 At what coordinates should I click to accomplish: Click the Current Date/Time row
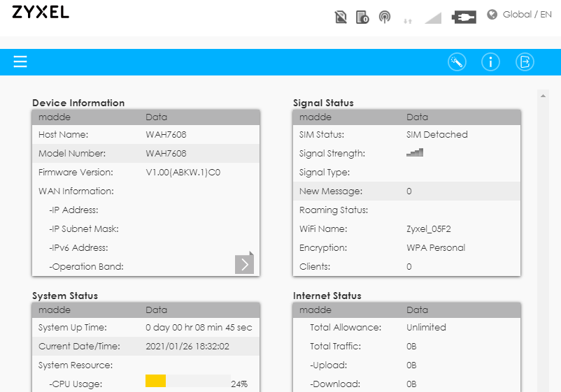(x=145, y=347)
